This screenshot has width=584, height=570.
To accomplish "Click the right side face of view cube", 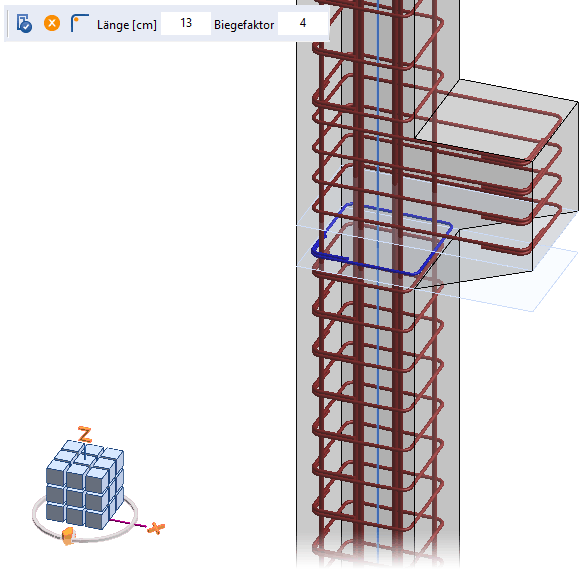I will (x=117, y=484).
